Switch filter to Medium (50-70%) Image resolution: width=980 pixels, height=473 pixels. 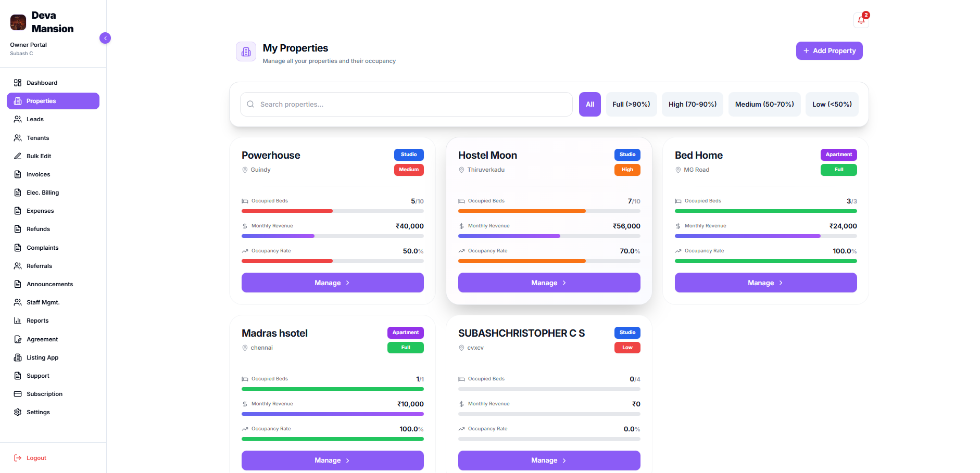click(x=764, y=104)
